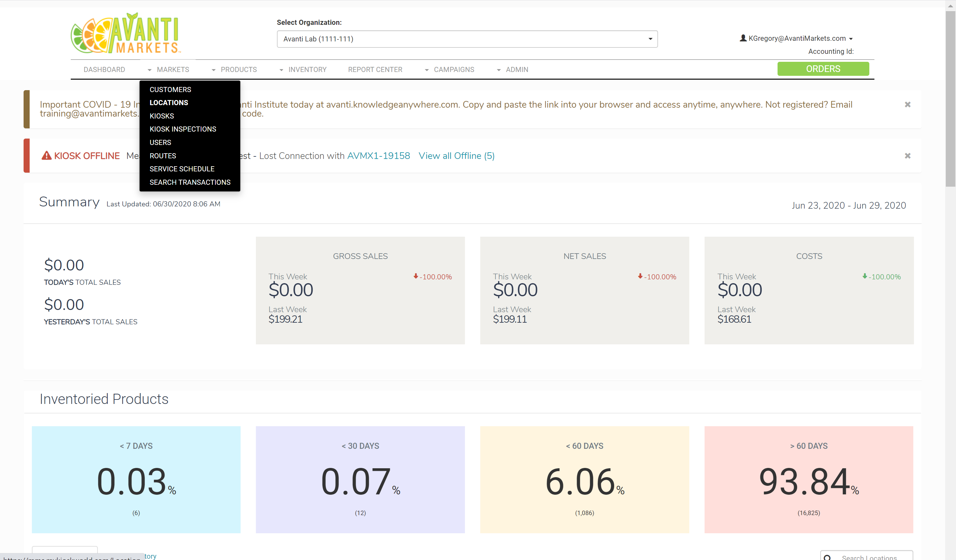Click Costs last week $168.61 value

pos(734,319)
